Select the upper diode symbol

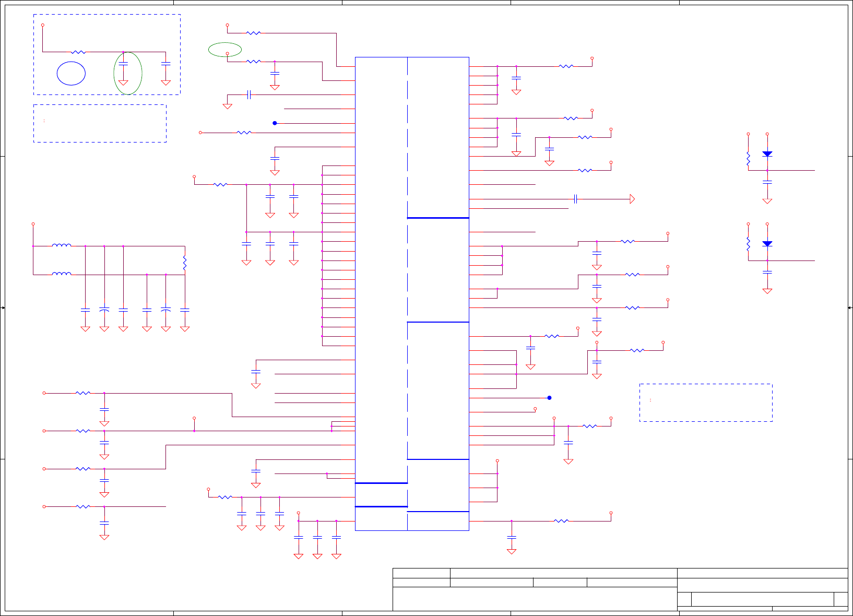(x=767, y=154)
